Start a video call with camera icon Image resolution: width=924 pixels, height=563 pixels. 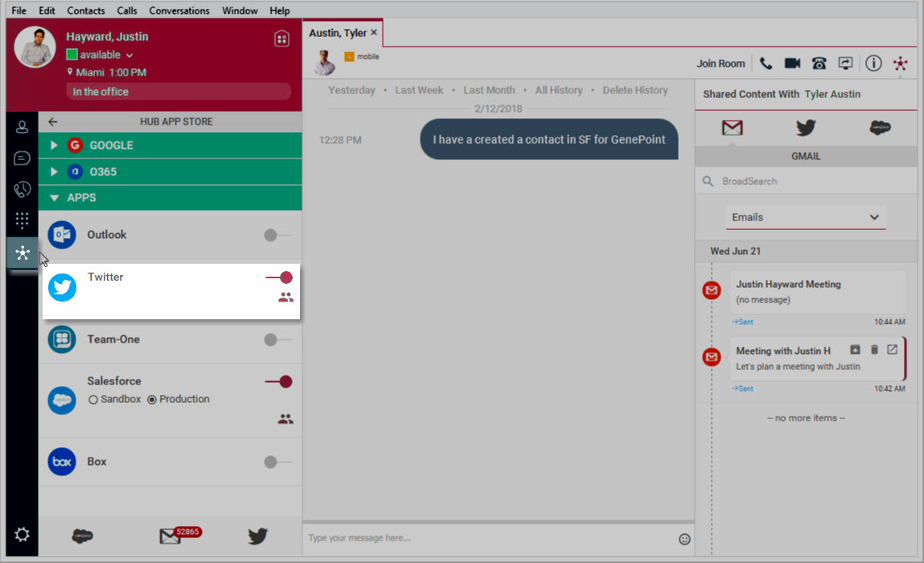pyautogui.click(x=792, y=63)
